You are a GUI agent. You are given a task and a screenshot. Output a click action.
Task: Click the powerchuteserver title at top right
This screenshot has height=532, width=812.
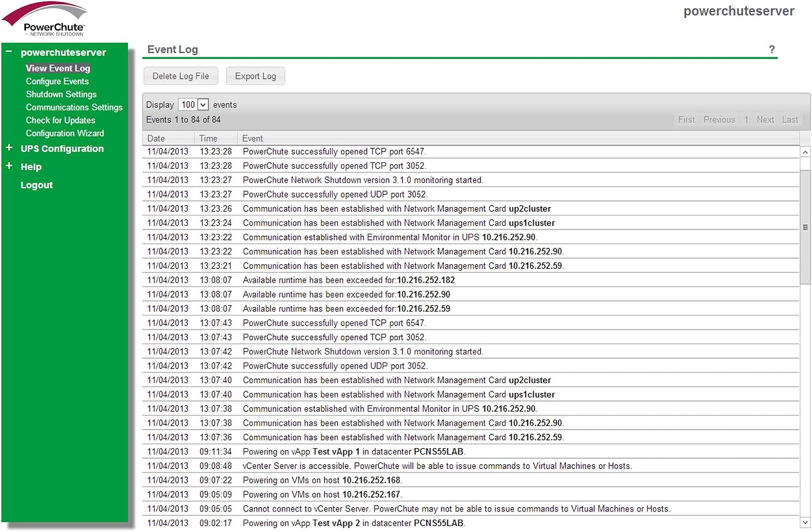click(739, 11)
